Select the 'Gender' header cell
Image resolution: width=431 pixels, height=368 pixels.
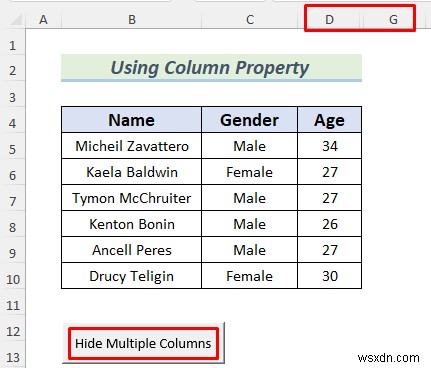[249, 120]
